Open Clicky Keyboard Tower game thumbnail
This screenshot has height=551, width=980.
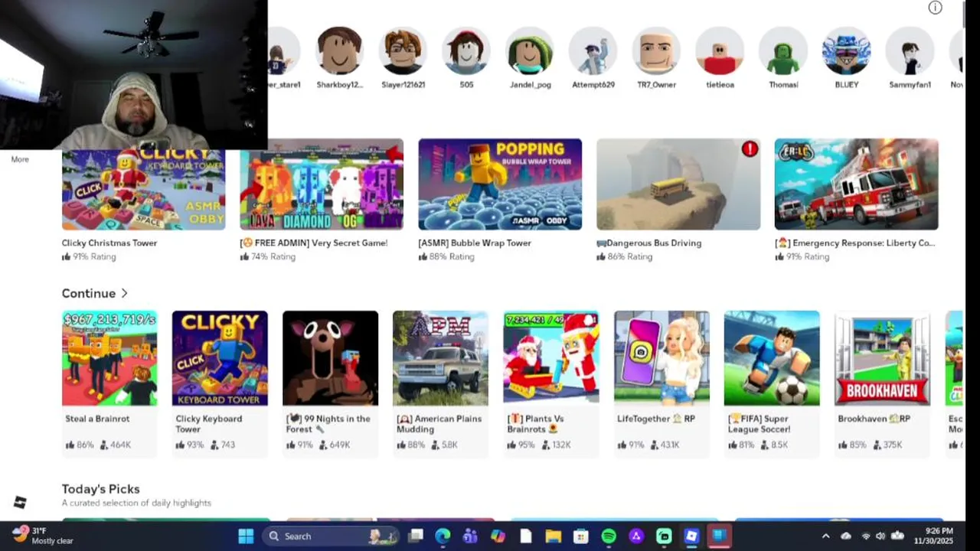(220, 358)
